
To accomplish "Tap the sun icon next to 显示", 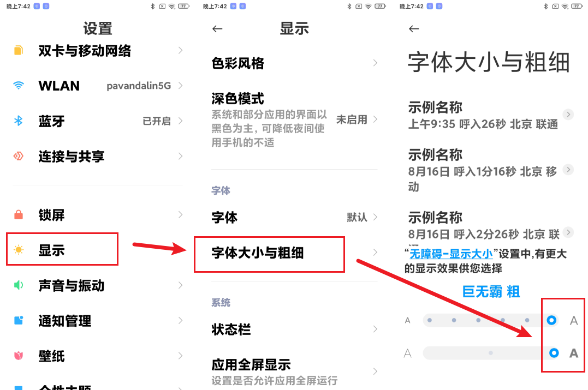I will pos(19,249).
